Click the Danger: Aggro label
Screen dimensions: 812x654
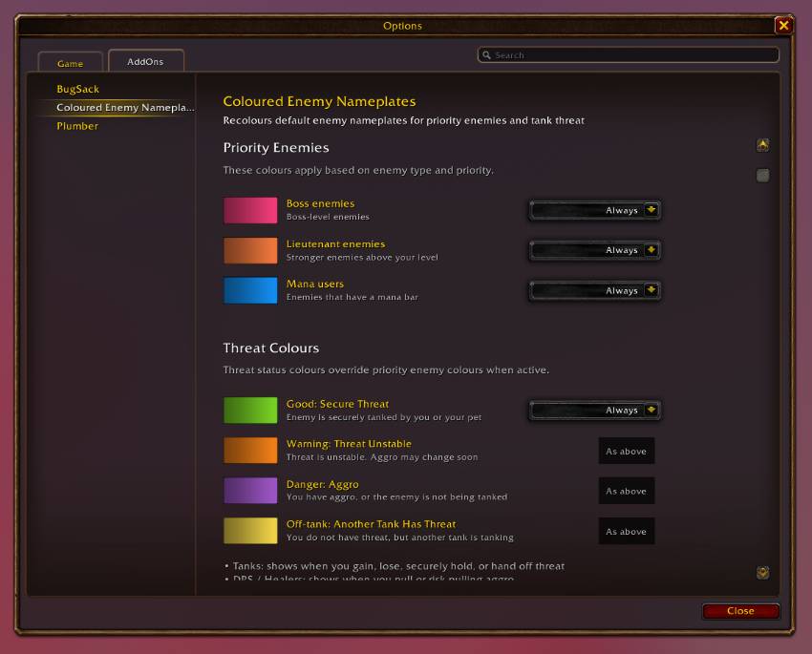pyautogui.click(x=323, y=484)
